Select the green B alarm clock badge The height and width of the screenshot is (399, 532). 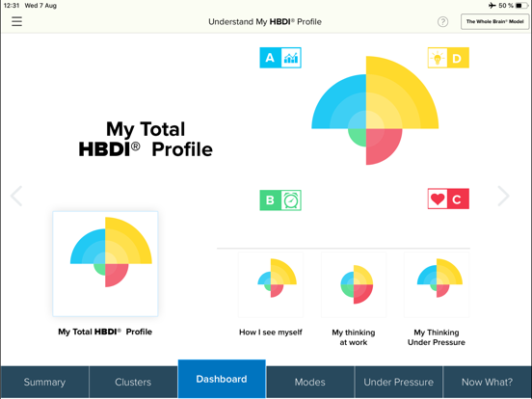(280, 200)
